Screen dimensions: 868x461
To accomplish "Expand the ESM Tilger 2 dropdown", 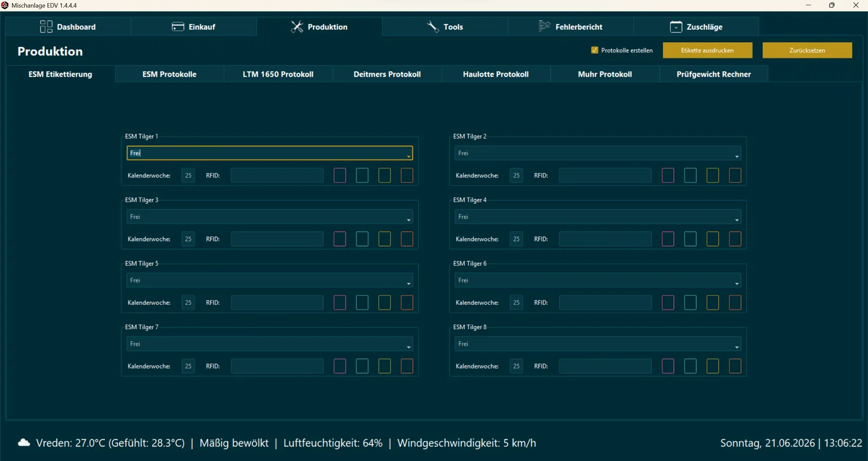I will tap(737, 156).
